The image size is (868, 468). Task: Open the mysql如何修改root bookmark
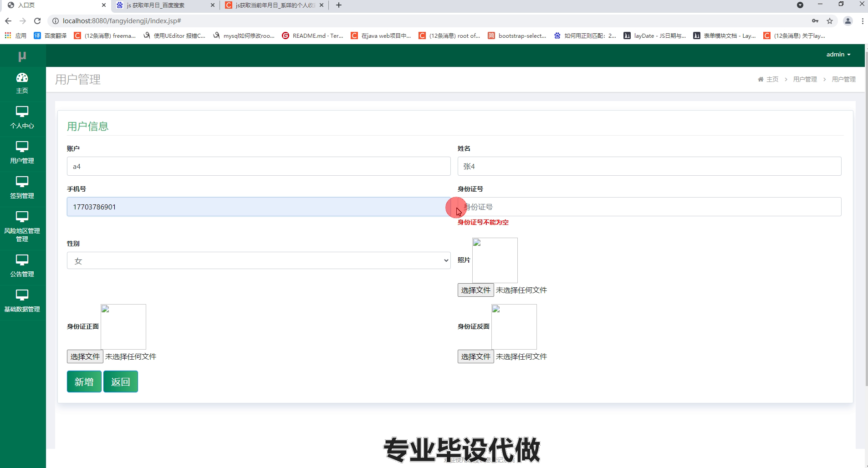tap(244, 36)
